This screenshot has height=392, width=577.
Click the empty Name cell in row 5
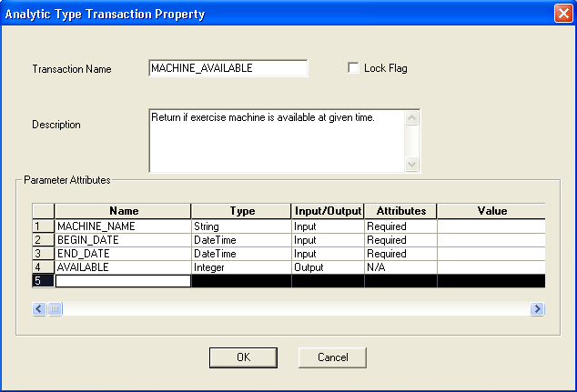pos(123,281)
